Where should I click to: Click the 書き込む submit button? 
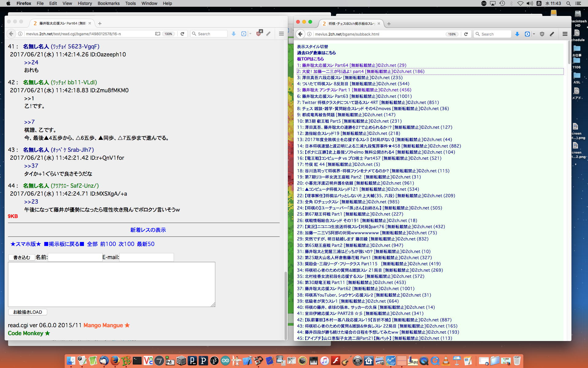tap(21, 258)
